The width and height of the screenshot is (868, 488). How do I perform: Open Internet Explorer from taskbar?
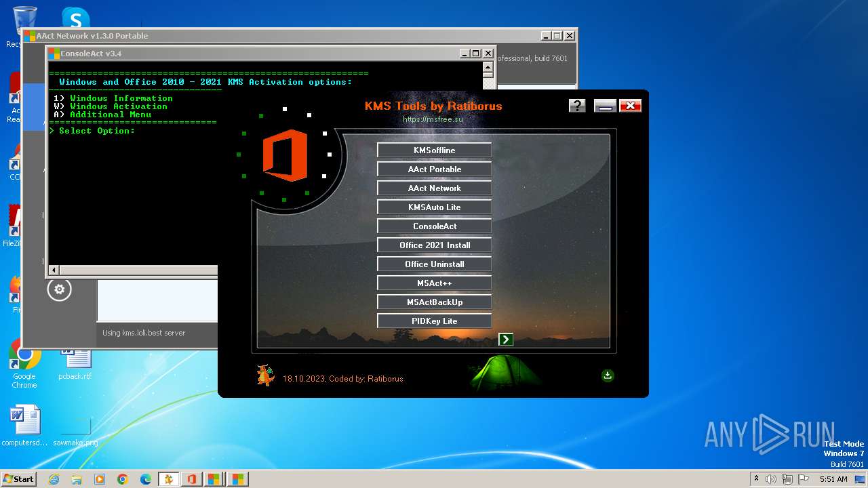point(54,479)
